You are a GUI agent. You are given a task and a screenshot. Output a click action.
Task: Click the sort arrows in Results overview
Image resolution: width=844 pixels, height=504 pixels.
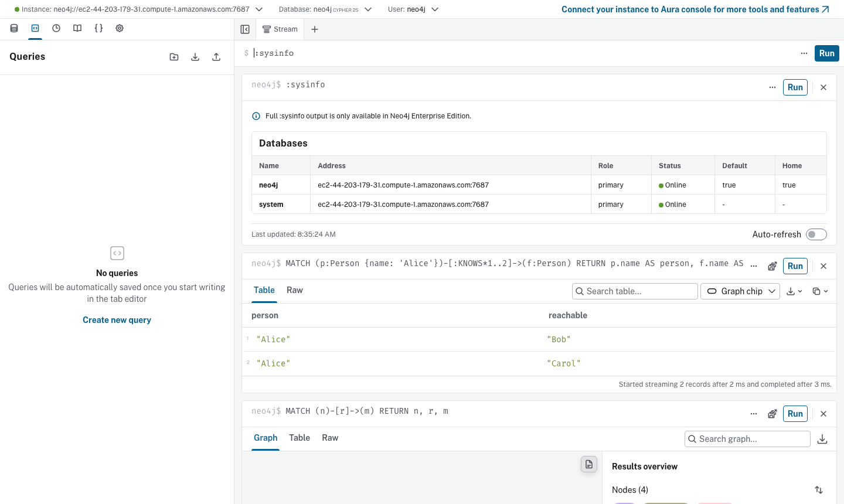(x=819, y=490)
